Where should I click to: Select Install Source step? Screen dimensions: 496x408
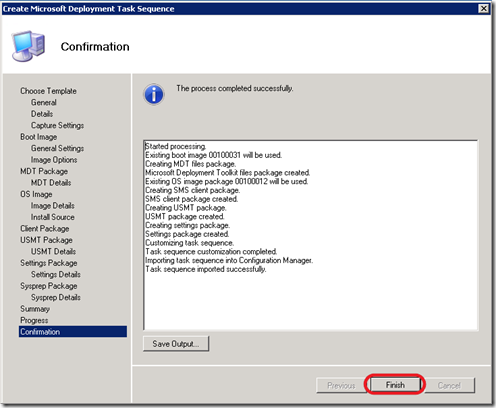click(x=53, y=217)
